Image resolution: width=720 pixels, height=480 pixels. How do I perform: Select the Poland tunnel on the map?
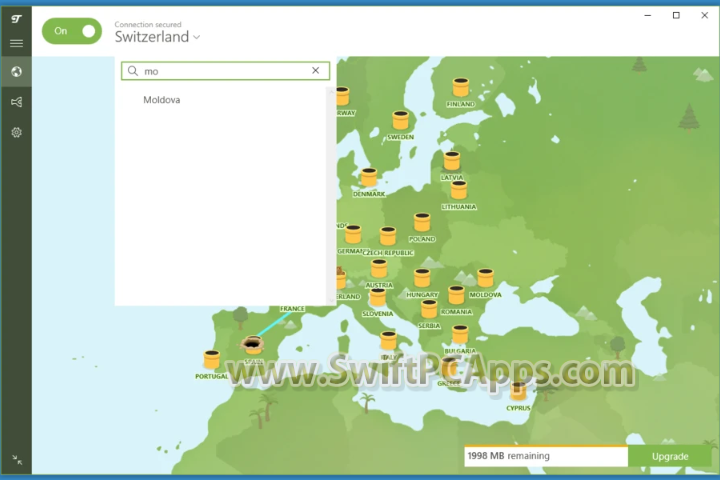tap(422, 222)
